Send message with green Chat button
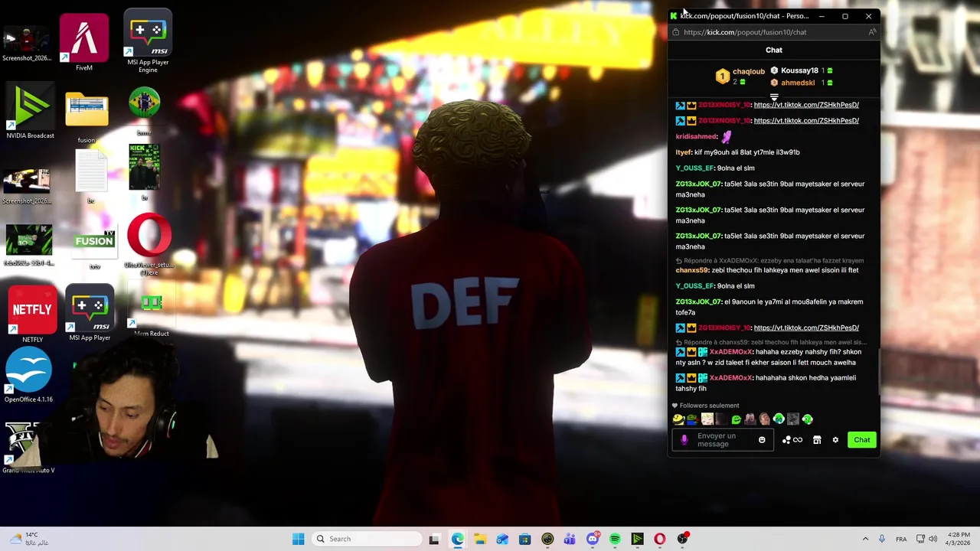 coord(862,440)
